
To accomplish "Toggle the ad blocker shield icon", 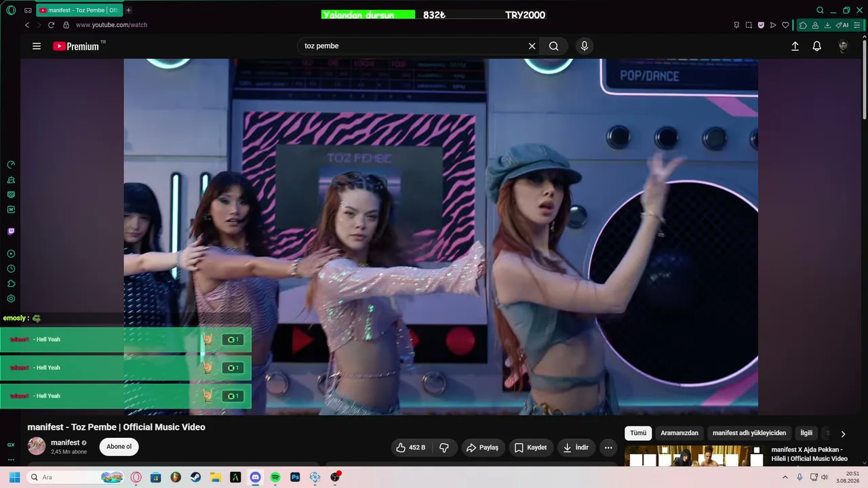I will tap(761, 25).
